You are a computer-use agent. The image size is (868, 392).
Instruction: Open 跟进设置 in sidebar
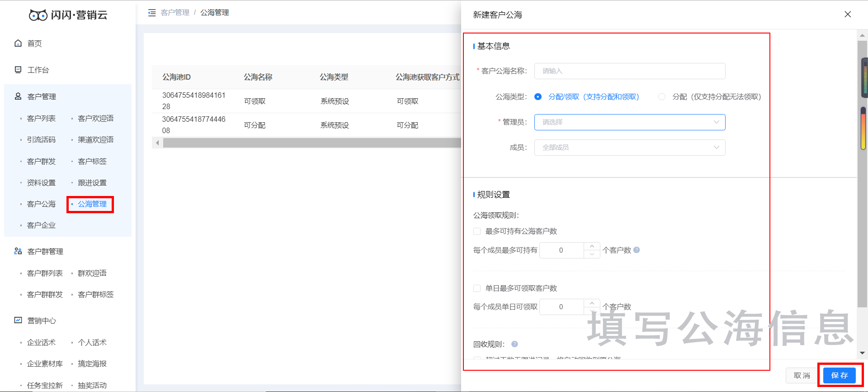92,182
